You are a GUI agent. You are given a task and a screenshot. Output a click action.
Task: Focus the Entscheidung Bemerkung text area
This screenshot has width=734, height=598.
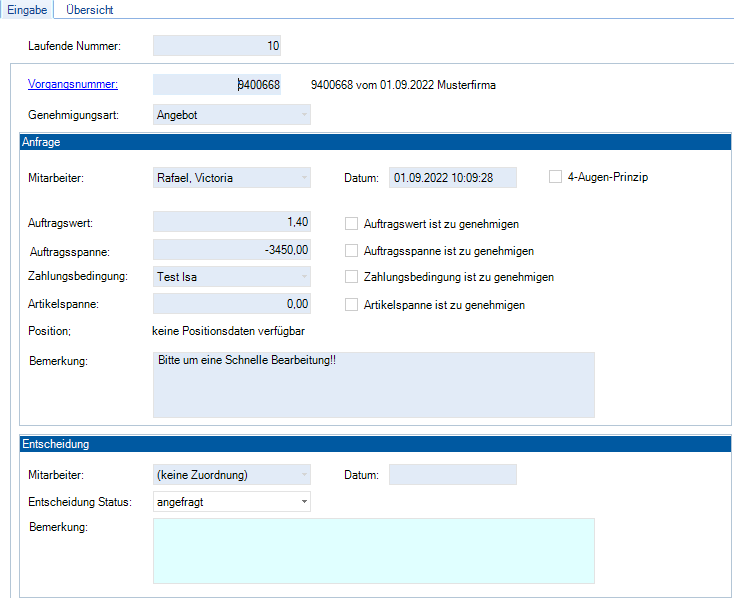[x=373, y=550]
